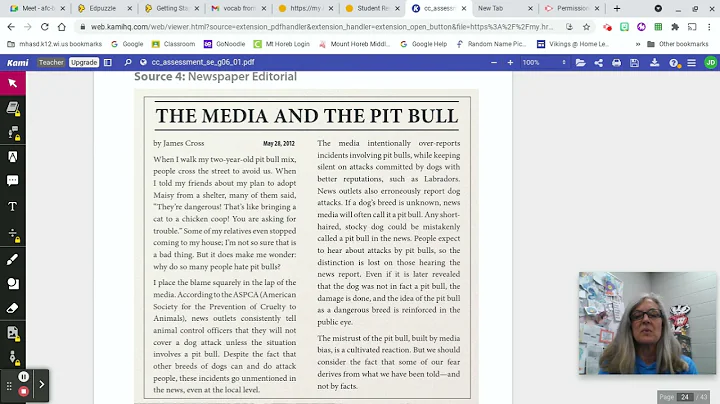Print the document
Viewport: 720px width, 404px height.
tap(616, 62)
